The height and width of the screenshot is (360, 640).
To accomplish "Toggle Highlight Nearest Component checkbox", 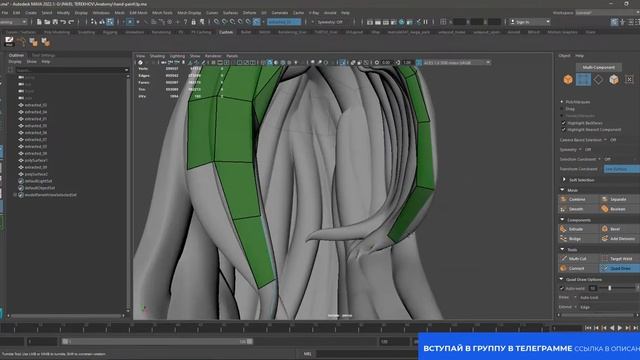I will 564,130.
